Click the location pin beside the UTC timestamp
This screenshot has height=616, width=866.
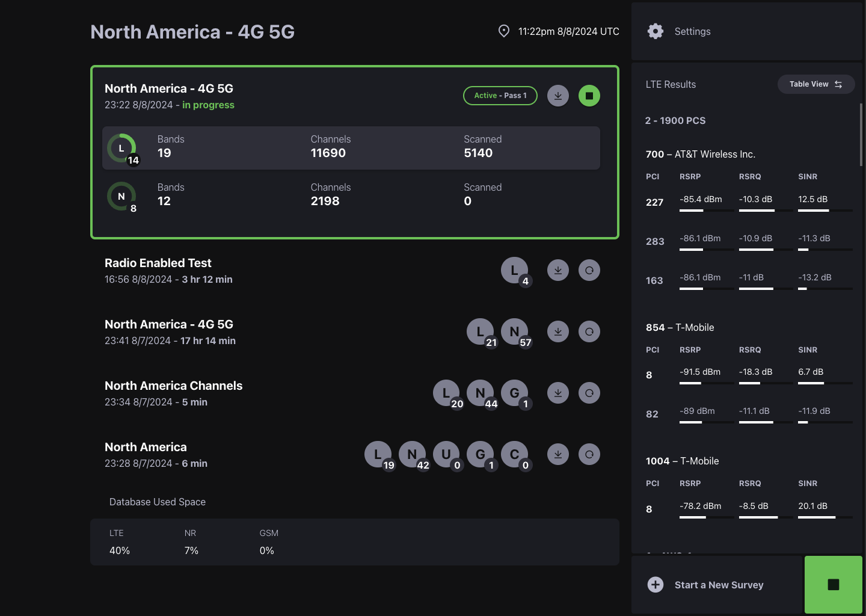coord(505,31)
